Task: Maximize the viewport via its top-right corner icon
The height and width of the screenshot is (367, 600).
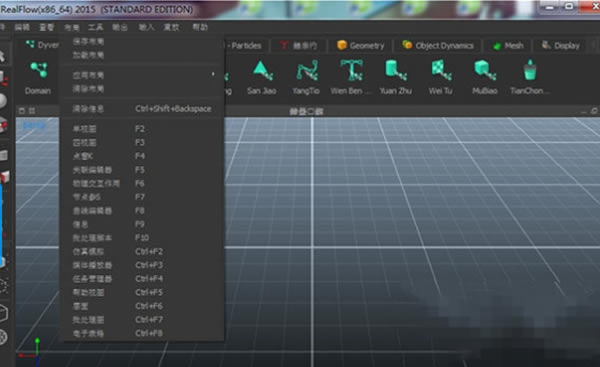Action: point(594,111)
